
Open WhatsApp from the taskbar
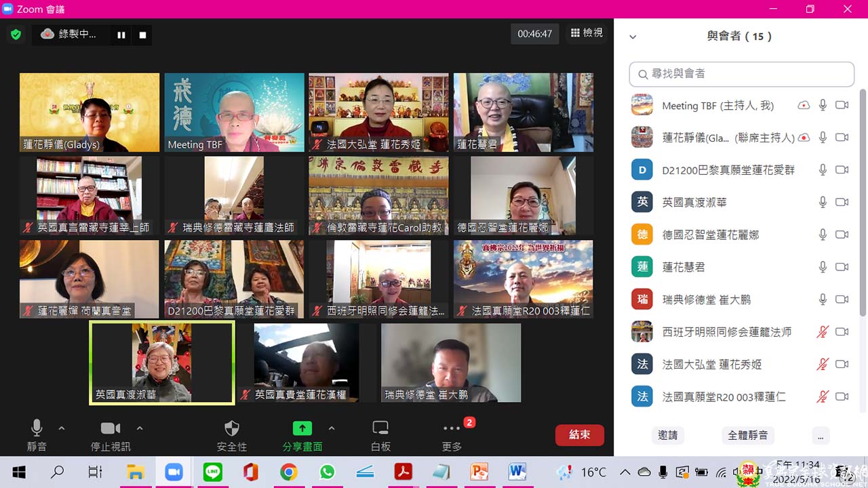(327, 472)
